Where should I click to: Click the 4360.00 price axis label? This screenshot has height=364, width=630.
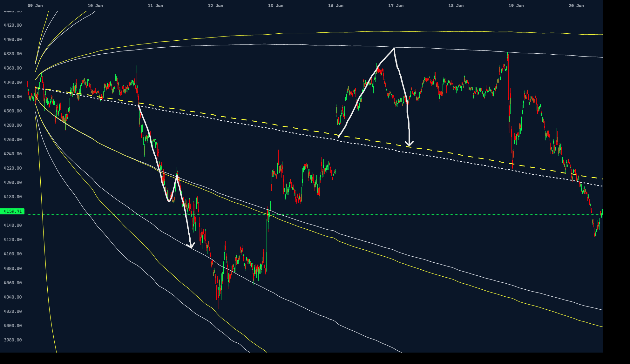[x=13, y=68]
